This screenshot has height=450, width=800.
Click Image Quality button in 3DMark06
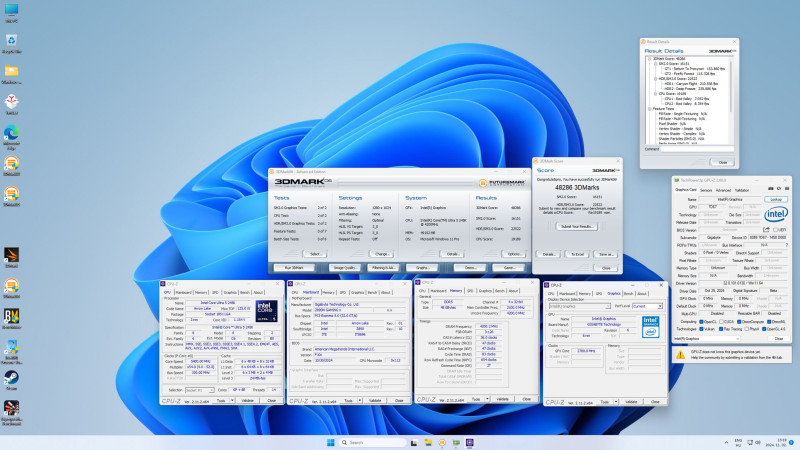point(344,267)
